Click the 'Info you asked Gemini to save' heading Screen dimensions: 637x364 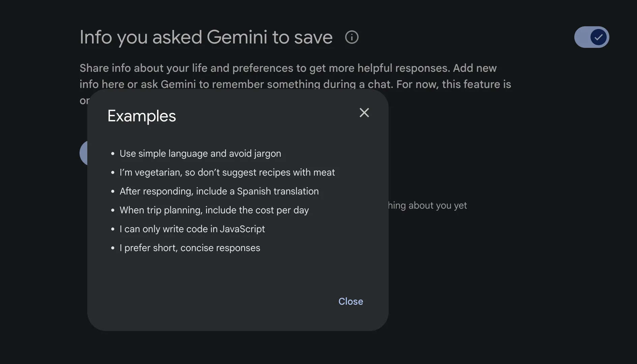click(206, 37)
